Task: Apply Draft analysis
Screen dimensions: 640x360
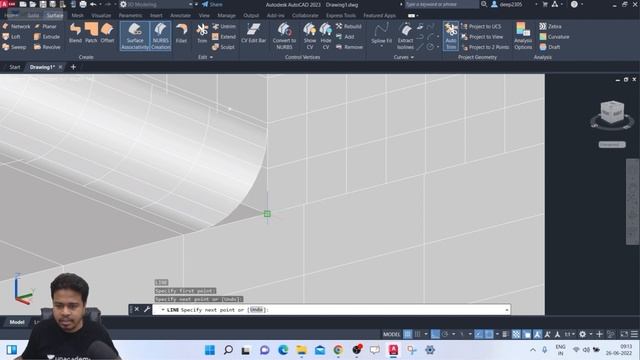Action: 549,47
